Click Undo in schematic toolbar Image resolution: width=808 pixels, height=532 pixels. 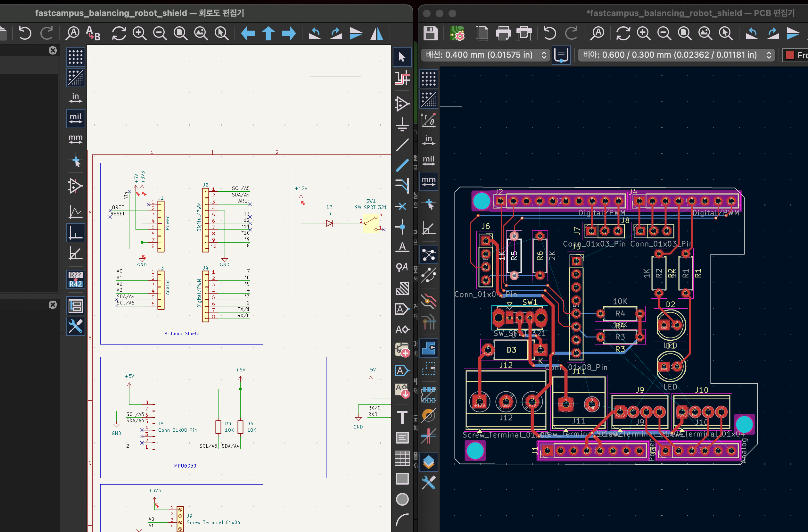click(25, 33)
